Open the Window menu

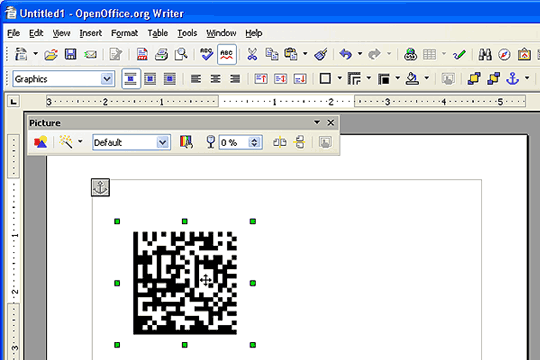(221, 33)
